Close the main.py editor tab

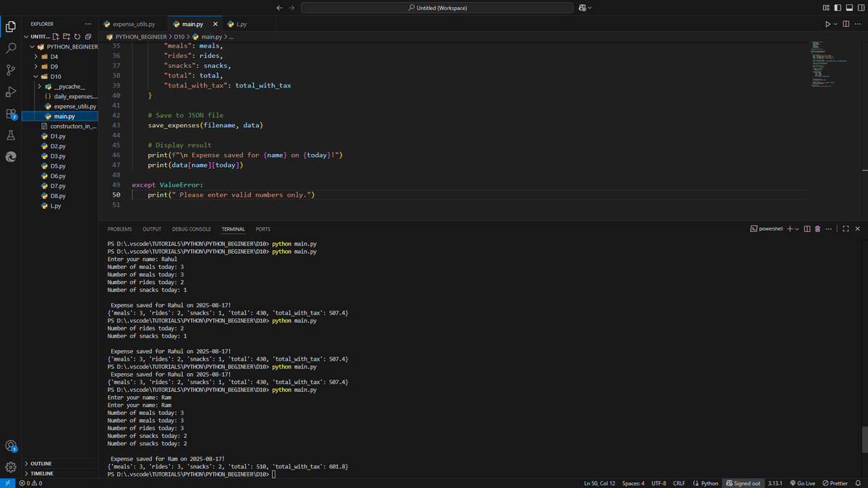tap(216, 24)
